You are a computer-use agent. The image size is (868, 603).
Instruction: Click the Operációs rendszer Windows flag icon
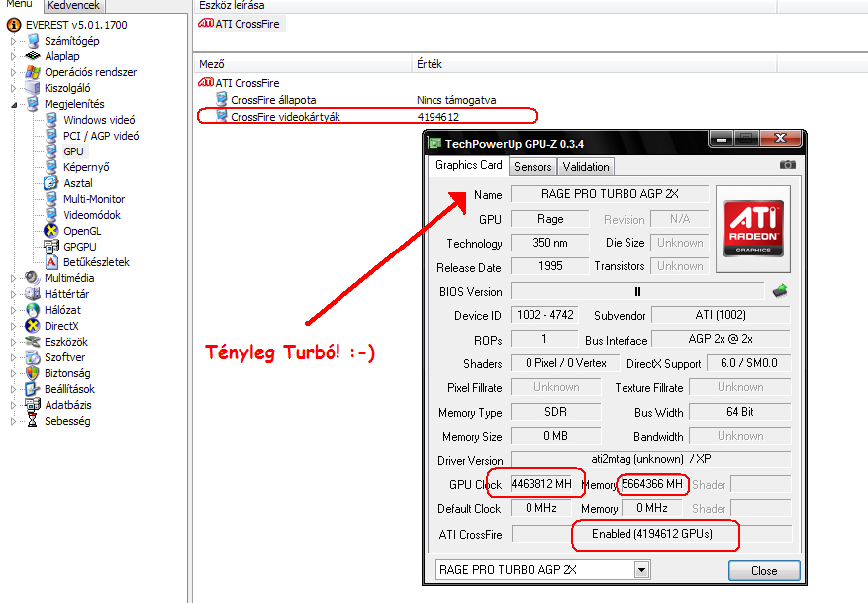[34, 72]
